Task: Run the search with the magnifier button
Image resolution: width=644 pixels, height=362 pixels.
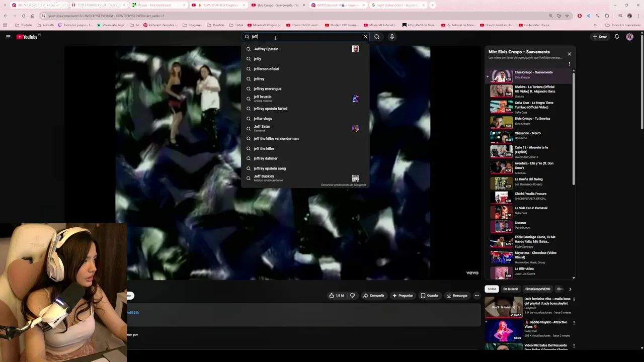Action: coord(377,37)
